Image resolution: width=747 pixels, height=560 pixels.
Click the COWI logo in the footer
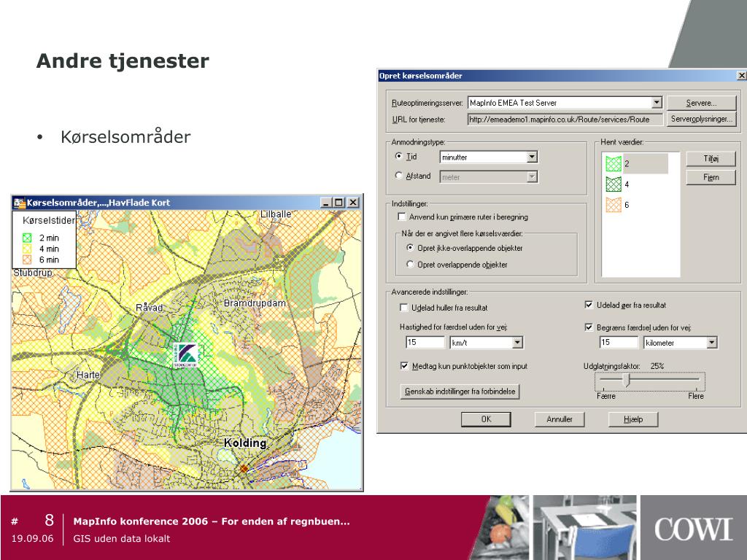point(693,529)
